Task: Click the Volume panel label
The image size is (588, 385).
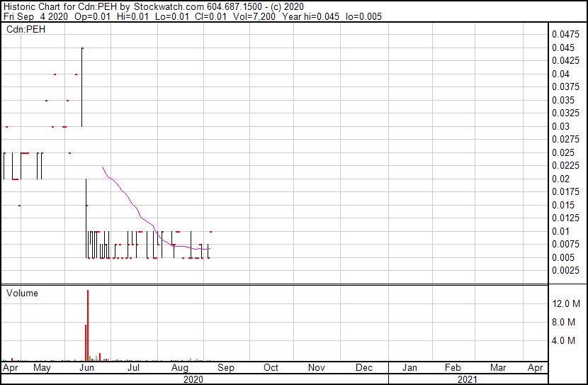Action: tap(22, 294)
